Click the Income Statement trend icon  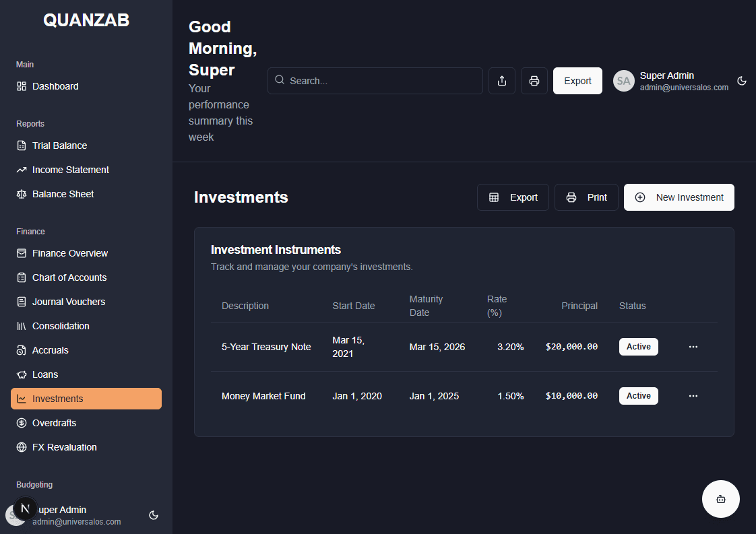click(21, 170)
